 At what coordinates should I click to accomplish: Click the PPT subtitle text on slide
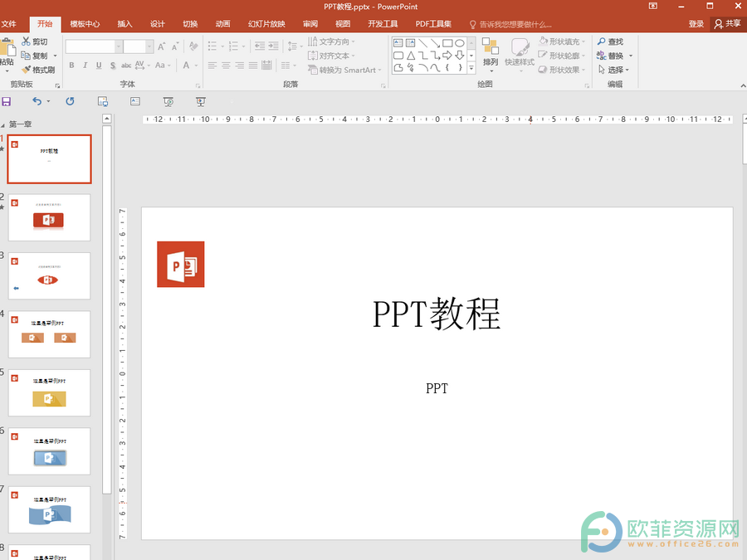point(437,388)
